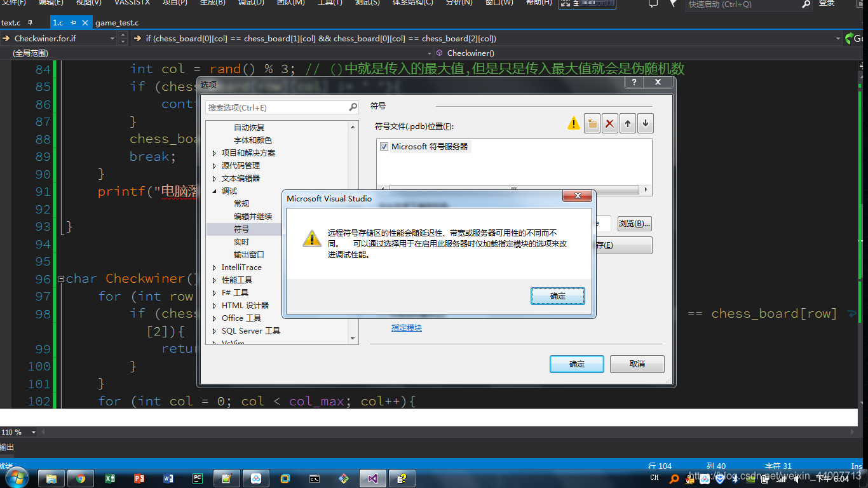
Task: Open the help question-mark taskbar app
Action: [x=402, y=478]
